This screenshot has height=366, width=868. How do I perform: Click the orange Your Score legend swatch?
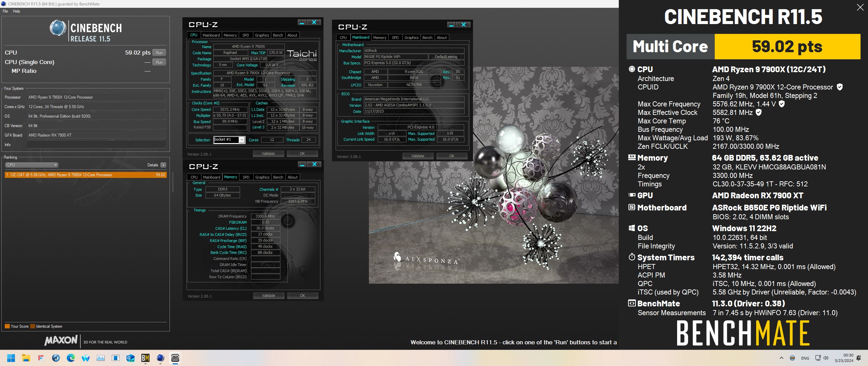7,326
